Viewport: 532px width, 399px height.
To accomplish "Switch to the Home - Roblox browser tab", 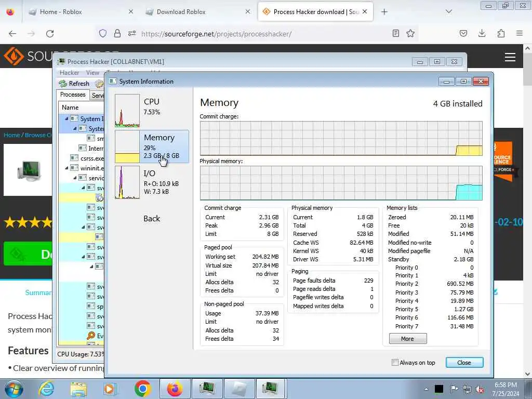I will (x=81, y=12).
